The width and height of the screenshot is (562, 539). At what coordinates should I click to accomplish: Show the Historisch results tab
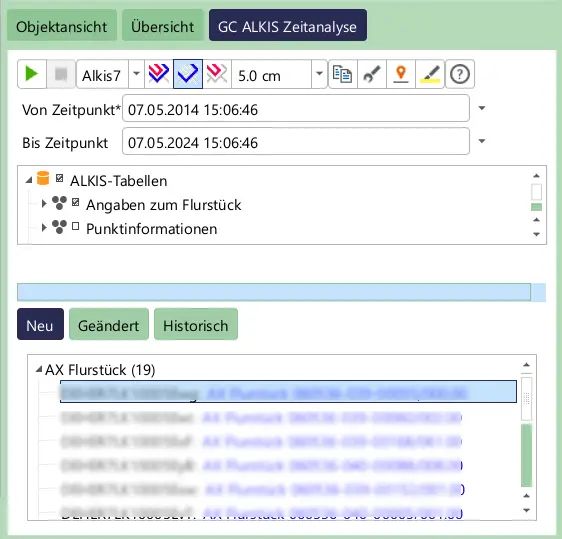(196, 324)
